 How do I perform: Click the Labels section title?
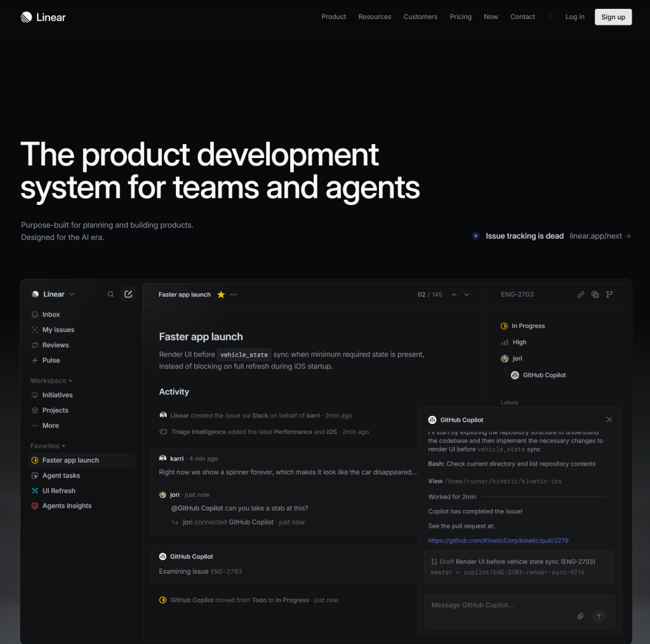pyautogui.click(x=509, y=403)
